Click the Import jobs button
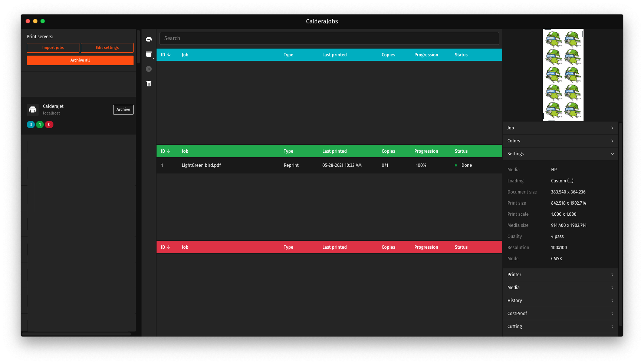This screenshot has width=644, height=364. [53, 47]
